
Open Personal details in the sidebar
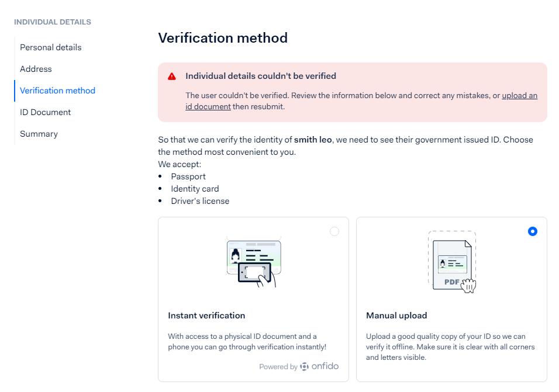(x=51, y=47)
